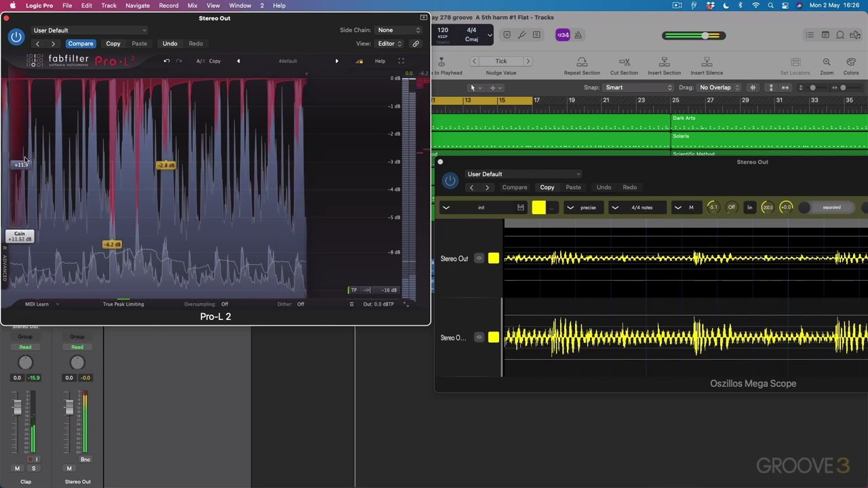868x488 pixels.
Task: Click yellow color swatch in Oszillos toolbar
Action: click(x=538, y=207)
